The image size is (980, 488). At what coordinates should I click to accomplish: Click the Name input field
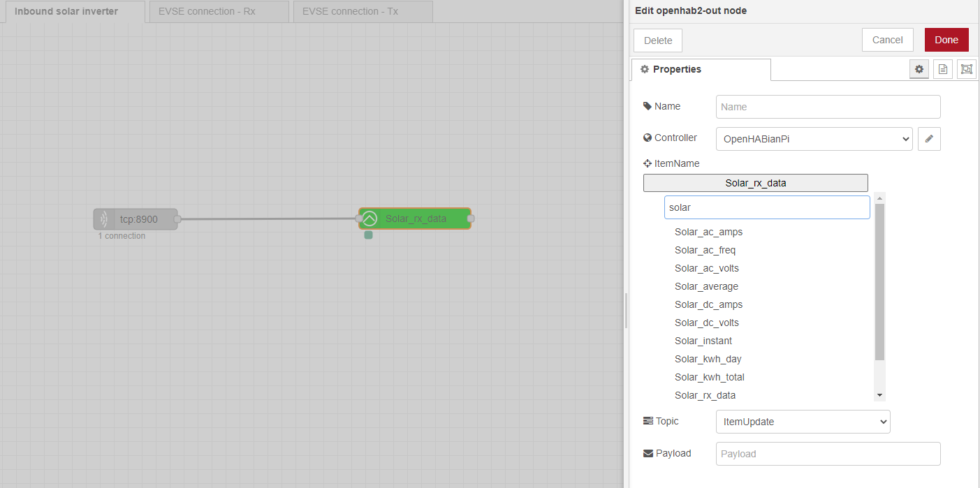pos(828,107)
